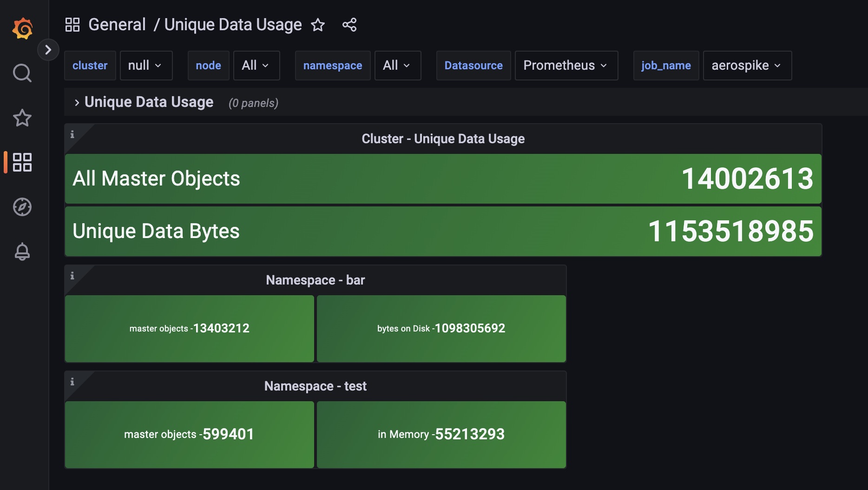This screenshot has width=868, height=490.
Task: Click the Cluster - Unique Data Usage title
Action: pos(443,139)
